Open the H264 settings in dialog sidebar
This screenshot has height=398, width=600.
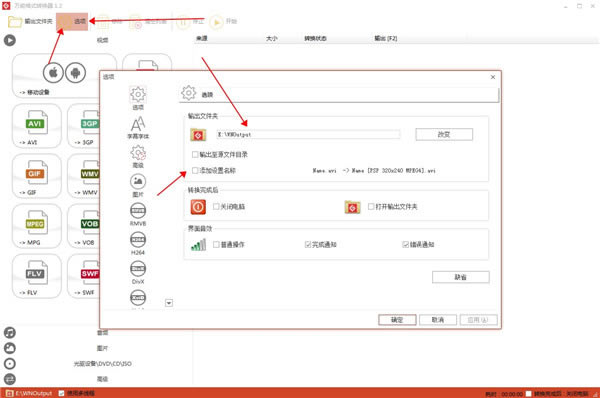click(x=138, y=243)
